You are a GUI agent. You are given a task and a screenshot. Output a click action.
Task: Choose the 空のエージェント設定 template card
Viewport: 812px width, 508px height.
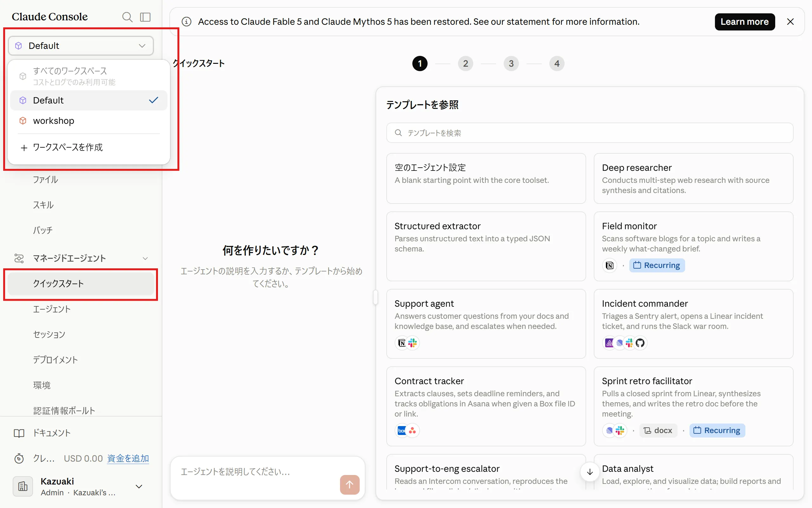point(486,178)
